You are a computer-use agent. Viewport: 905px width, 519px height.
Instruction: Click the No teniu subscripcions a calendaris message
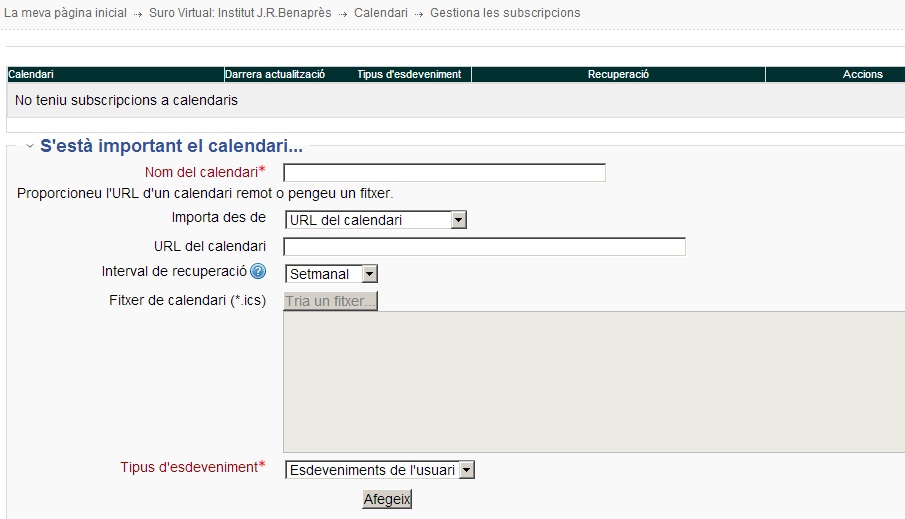click(x=126, y=100)
